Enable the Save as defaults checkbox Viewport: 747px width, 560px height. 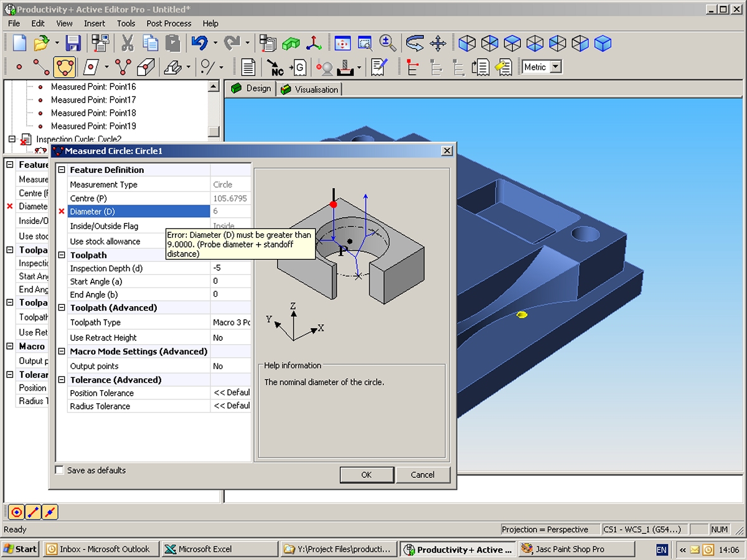click(60, 470)
